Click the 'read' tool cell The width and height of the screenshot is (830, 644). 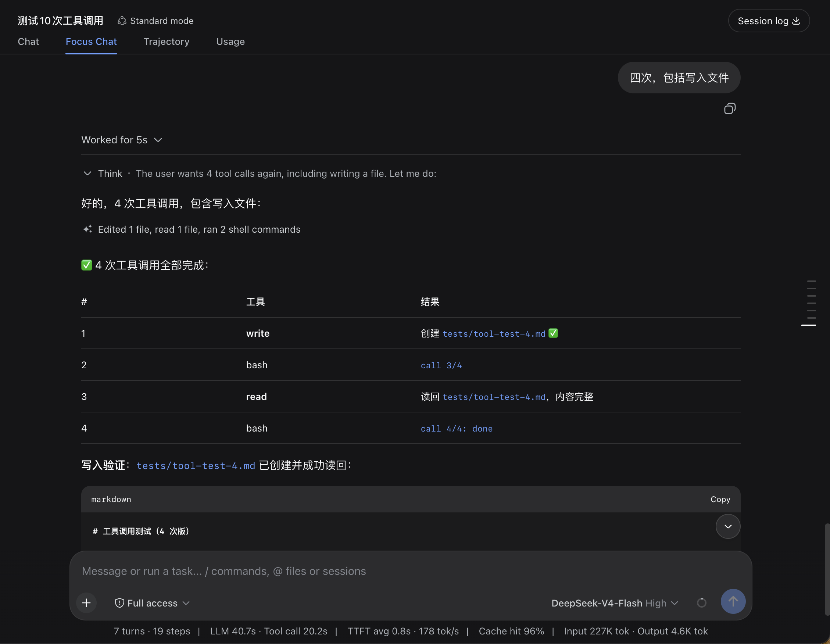pyautogui.click(x=257, y=397)
